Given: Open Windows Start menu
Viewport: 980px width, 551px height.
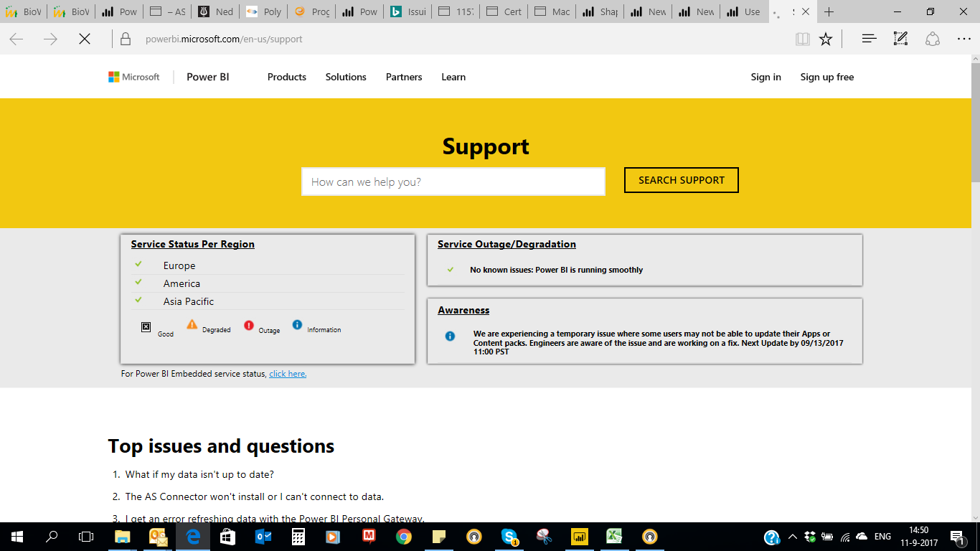Looking at the screenshot, I should click(x=17, y=537).
